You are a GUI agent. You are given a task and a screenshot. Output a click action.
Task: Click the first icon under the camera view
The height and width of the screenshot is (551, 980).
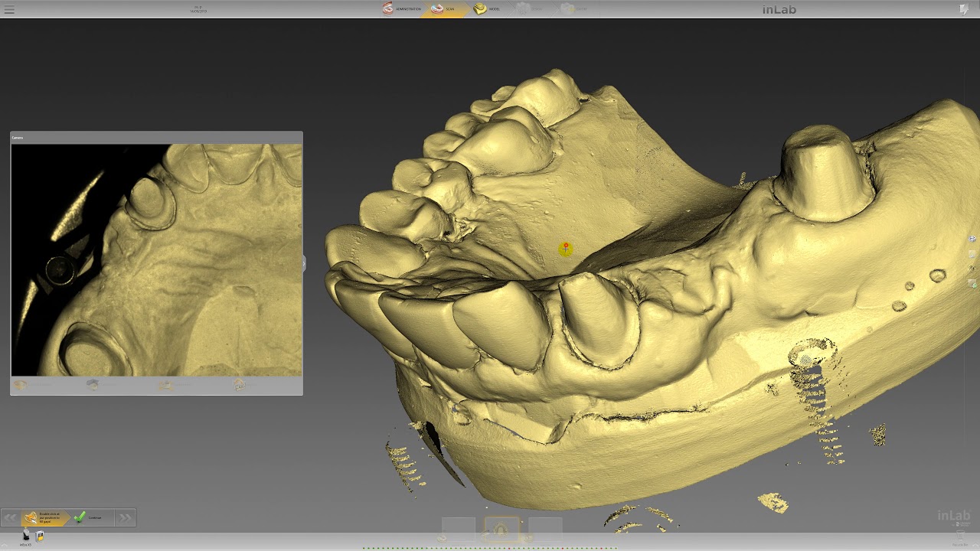click(21, 385)
